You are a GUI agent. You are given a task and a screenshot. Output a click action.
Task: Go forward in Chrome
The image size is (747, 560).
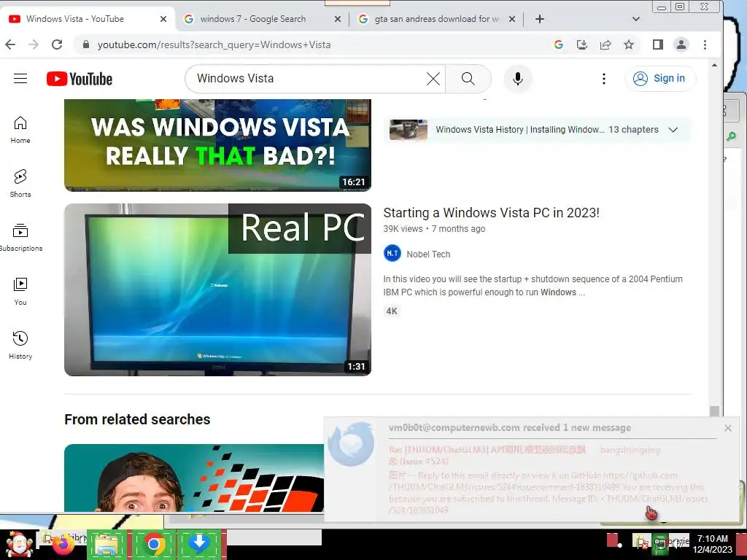pos(34,44)
